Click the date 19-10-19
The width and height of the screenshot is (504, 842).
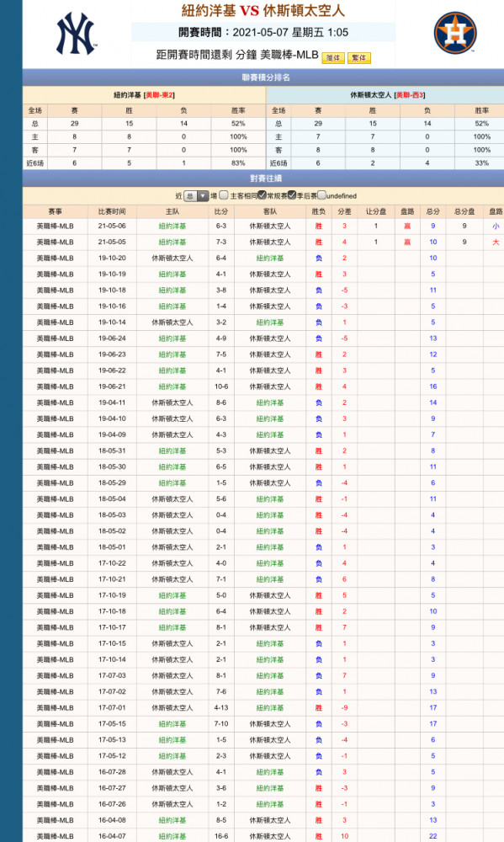[x=112, y=274]
